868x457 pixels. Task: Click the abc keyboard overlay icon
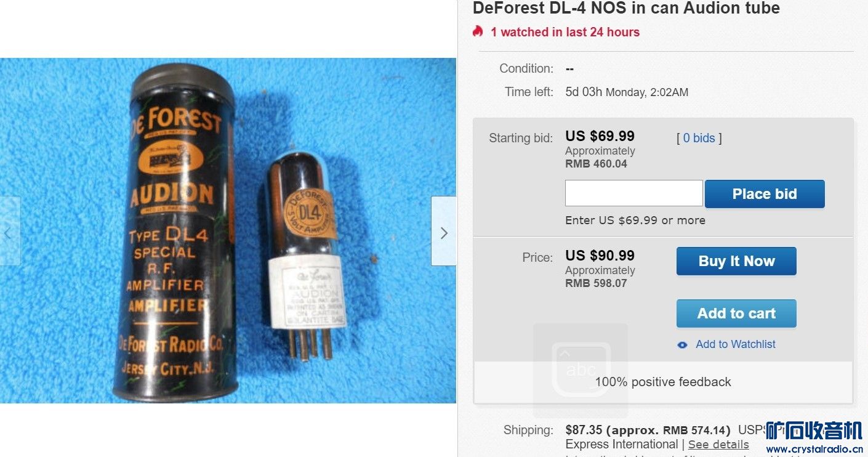(x=581, y=370)
